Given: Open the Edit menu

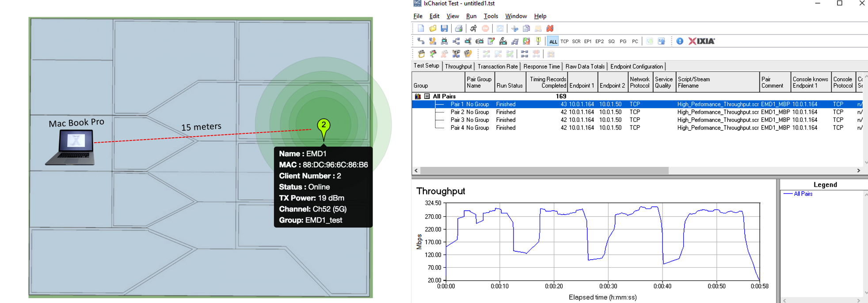Looking at the screenshot, I should [434, 16].
